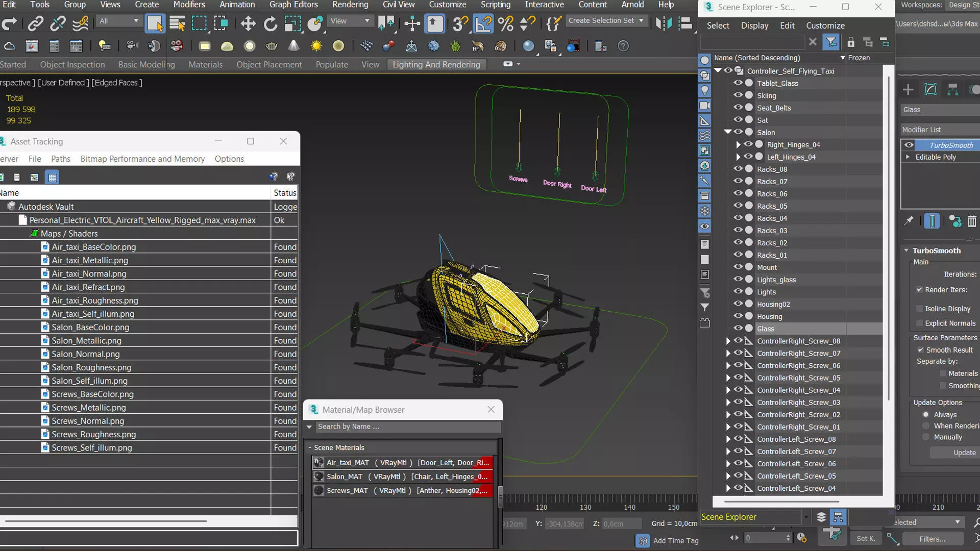Collapse the TurboSmooth rollout
This screenshot has height=551, width=980.
[x=906, y=251]
